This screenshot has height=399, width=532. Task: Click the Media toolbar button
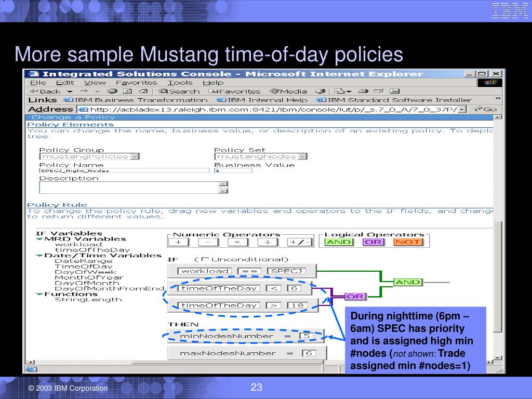[x=288, y=91]
